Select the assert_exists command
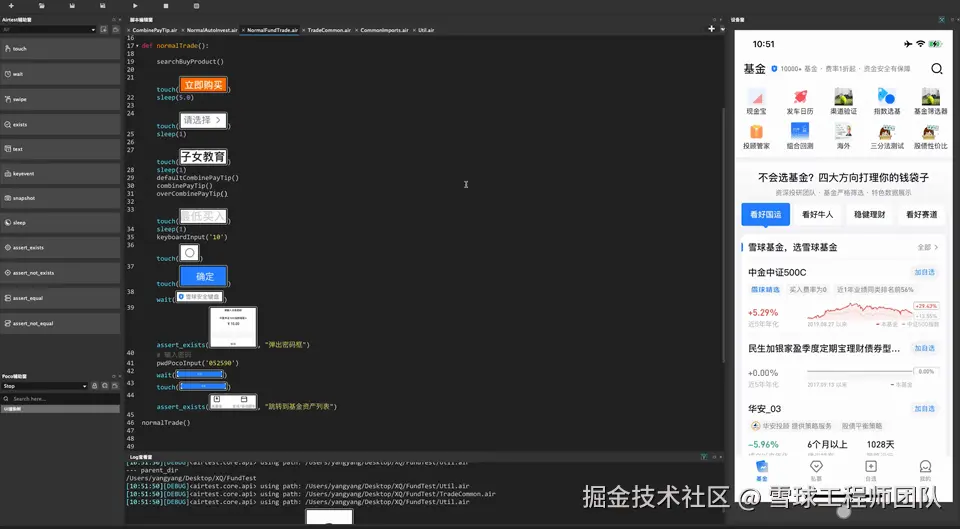 60,247
